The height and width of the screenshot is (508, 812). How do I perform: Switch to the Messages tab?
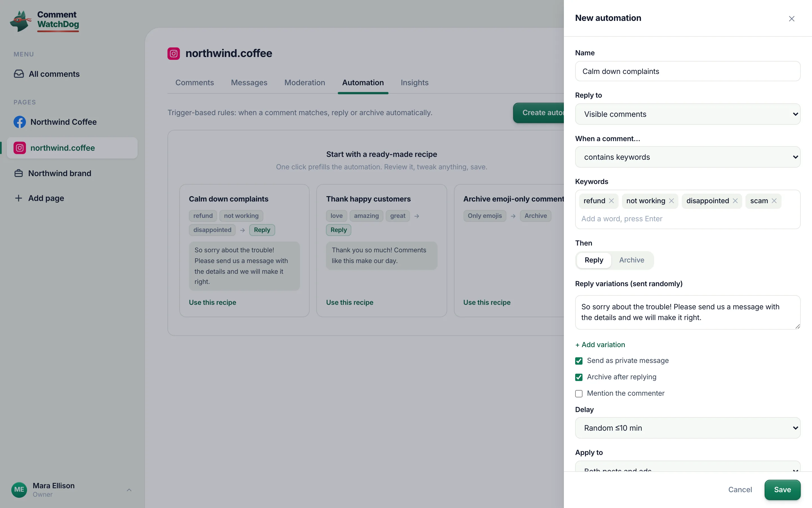point(249,83)
